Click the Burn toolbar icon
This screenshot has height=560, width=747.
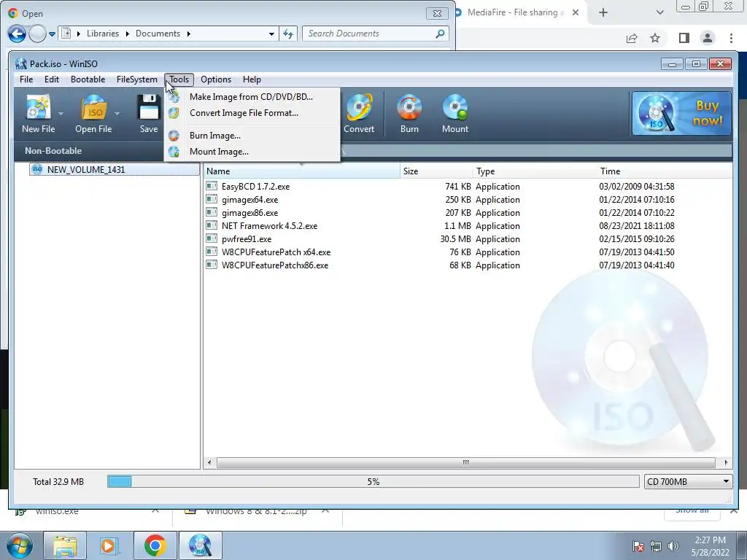pos(409,107)
